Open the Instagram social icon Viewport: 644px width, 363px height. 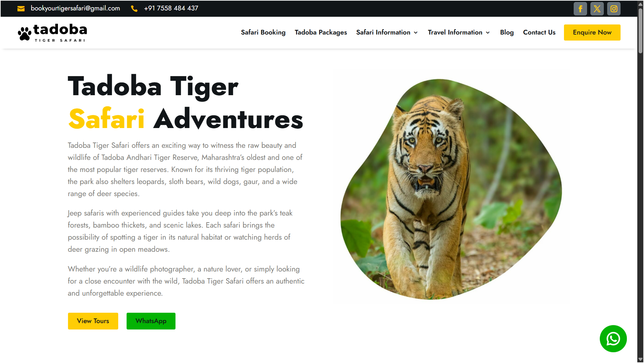[x=614, y=9]
